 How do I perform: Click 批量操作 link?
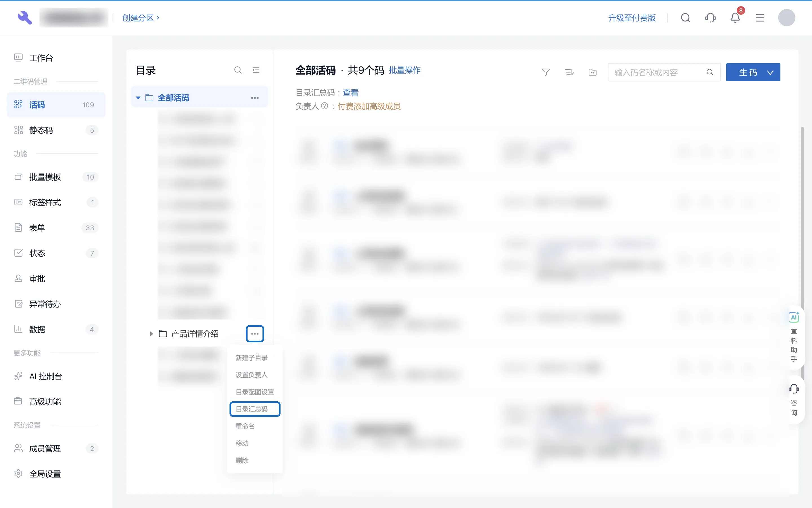tap(404, 70)
